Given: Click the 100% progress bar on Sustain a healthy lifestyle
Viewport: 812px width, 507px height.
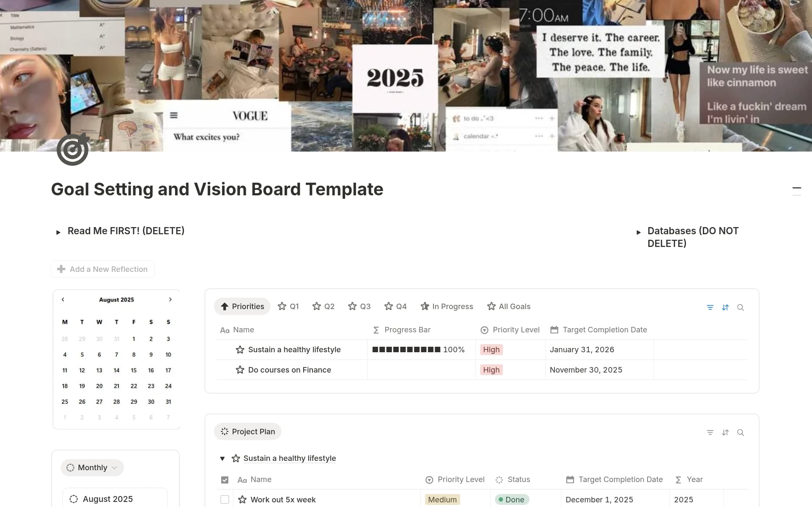Looking at the screenshot, I should point(406,350).
